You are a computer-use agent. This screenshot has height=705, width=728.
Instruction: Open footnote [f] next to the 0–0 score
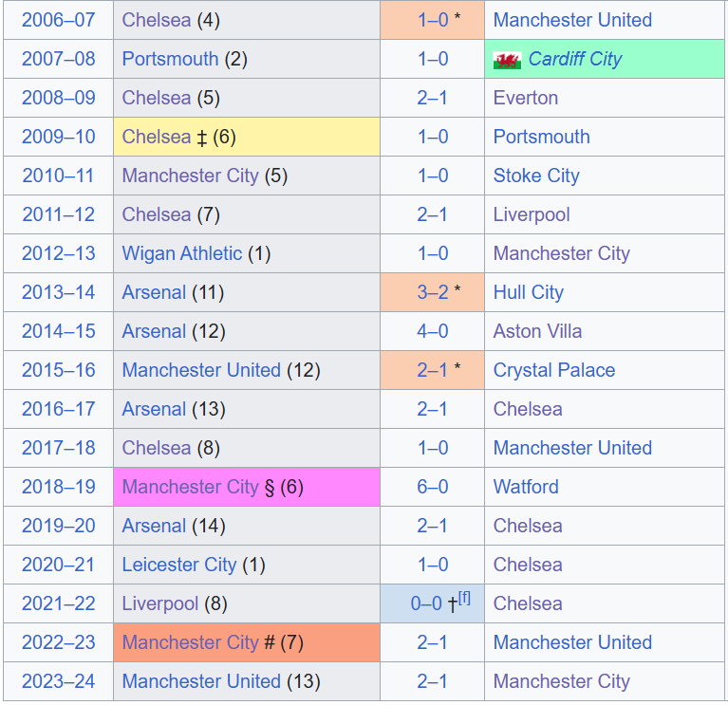click(464, 598)
